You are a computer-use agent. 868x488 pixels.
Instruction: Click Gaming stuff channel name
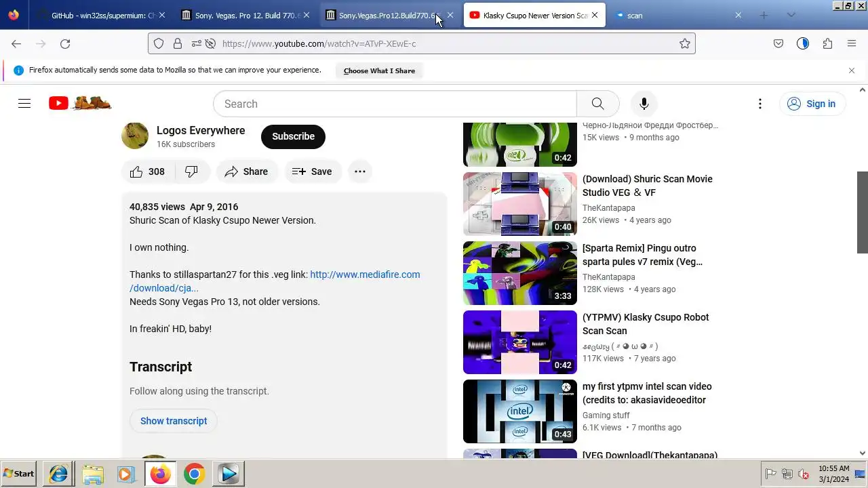pyautogui.click(x=606, y=415)
